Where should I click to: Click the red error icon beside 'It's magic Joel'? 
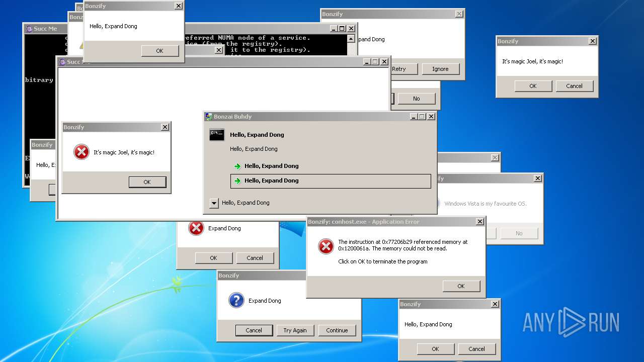pos(82,152)
